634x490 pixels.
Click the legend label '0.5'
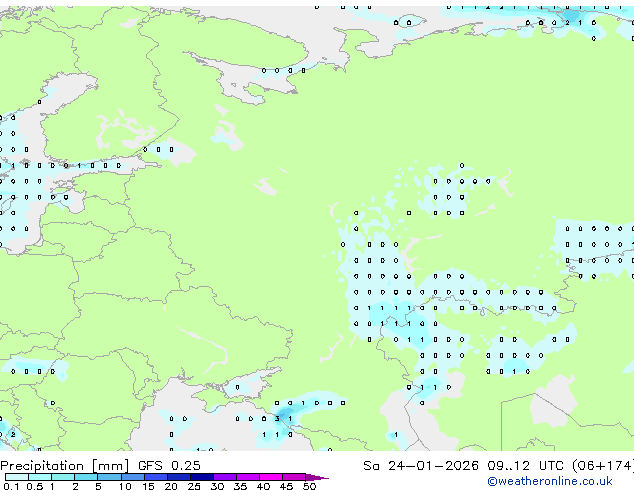click(34, 486)
